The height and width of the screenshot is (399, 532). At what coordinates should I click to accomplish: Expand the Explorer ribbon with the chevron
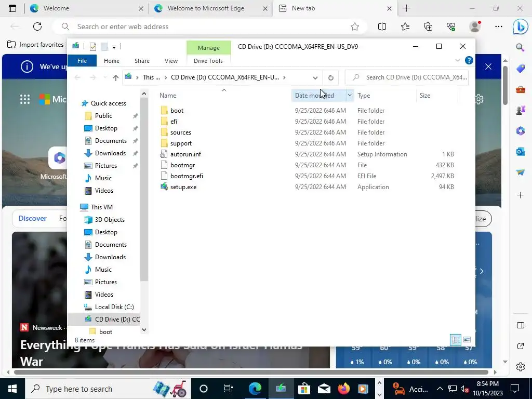point(457,60)
